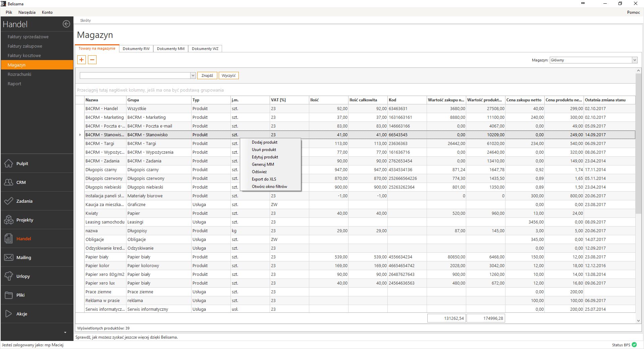
Task: Open the search field dropdown arrow
Action: tap(193, 76)
